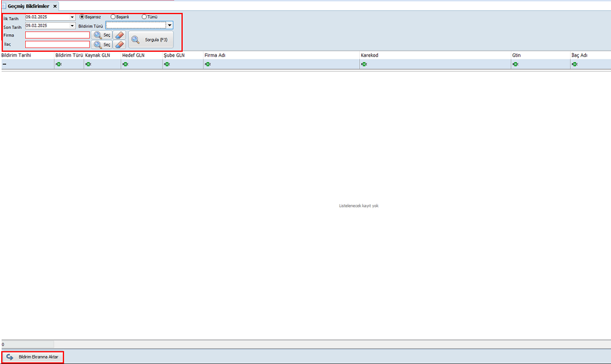The image size is (611, 364).
Task: Expand the Bildirim Türü combo box
Action: pyautogui.click(x=169, y=26)
